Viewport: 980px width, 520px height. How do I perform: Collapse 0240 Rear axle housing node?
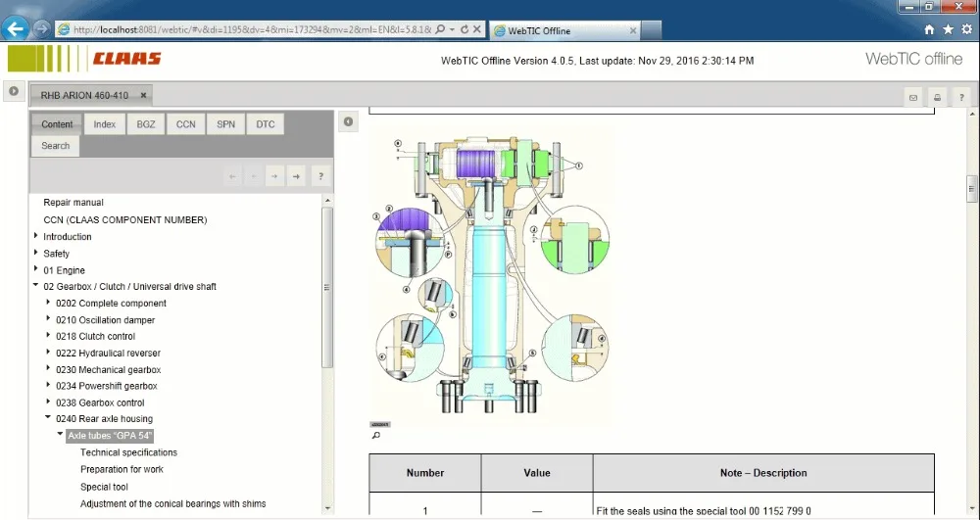click(48, 417)
